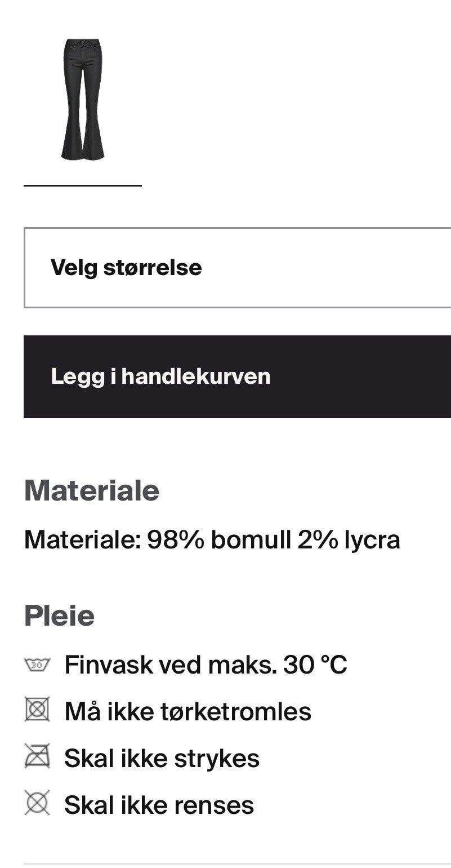Click the waistband of the jeans image

point(82,43)
